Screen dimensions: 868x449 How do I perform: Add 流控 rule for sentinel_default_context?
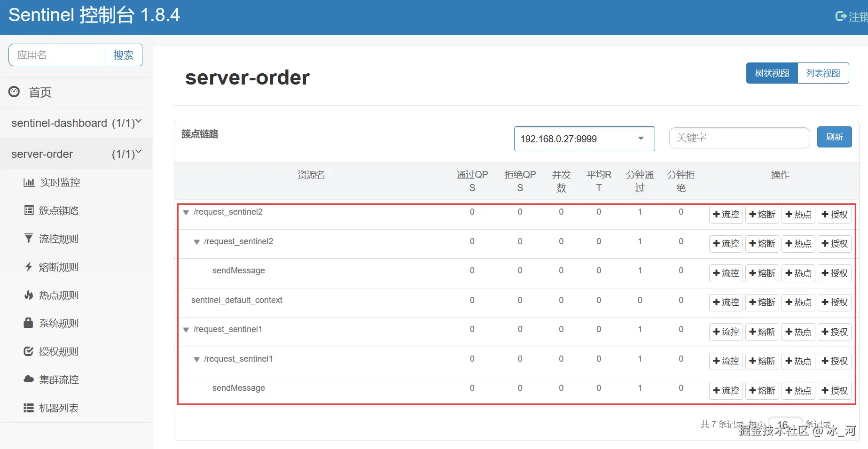pyautogui.click(x=726, y=302)
